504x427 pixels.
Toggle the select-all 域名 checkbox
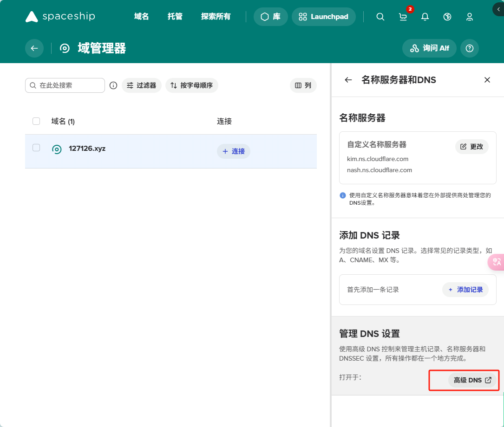tap(36, 121)
